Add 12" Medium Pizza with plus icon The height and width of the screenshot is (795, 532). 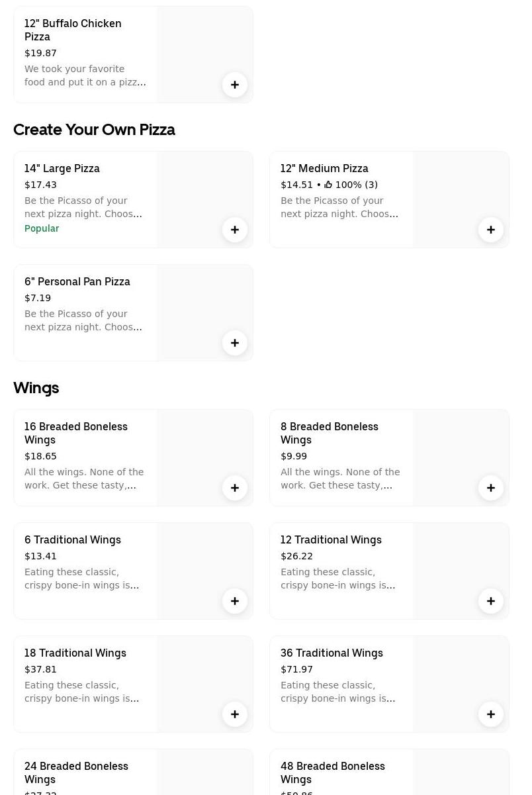click(x=491, y=230)
